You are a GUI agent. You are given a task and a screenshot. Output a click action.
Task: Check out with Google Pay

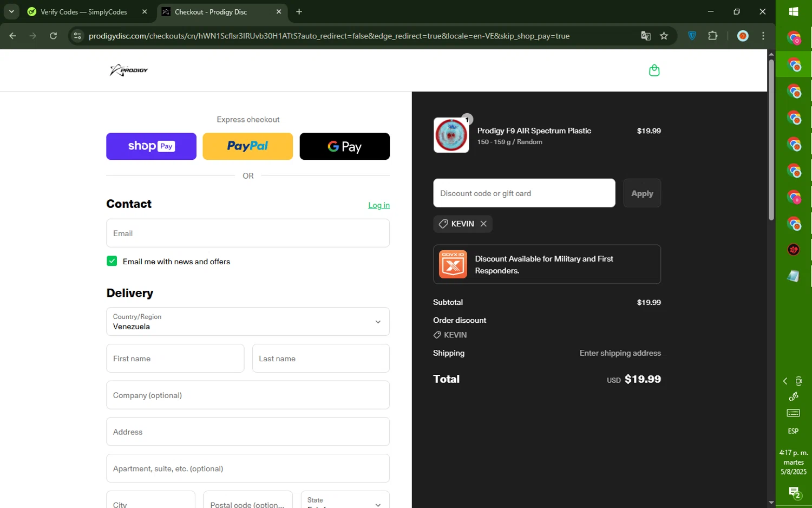coord(344,146)
